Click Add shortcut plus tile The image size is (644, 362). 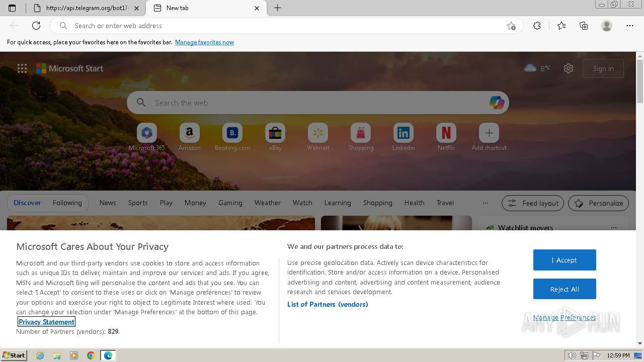tap(489, 137)
